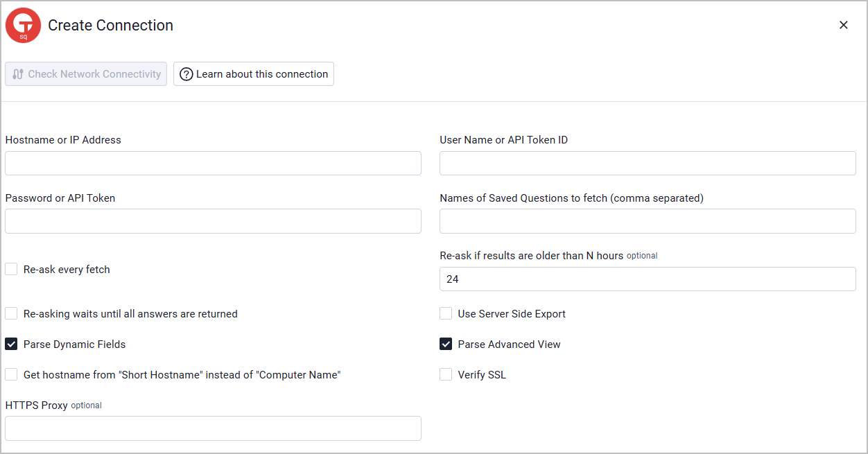Enable Short Hostname instead of Computer Name

(x=11, y=374)
